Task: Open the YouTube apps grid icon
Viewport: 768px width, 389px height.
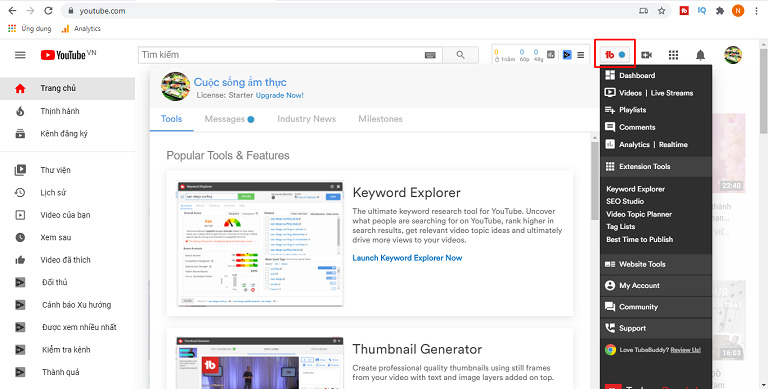Action: (673, 55)
